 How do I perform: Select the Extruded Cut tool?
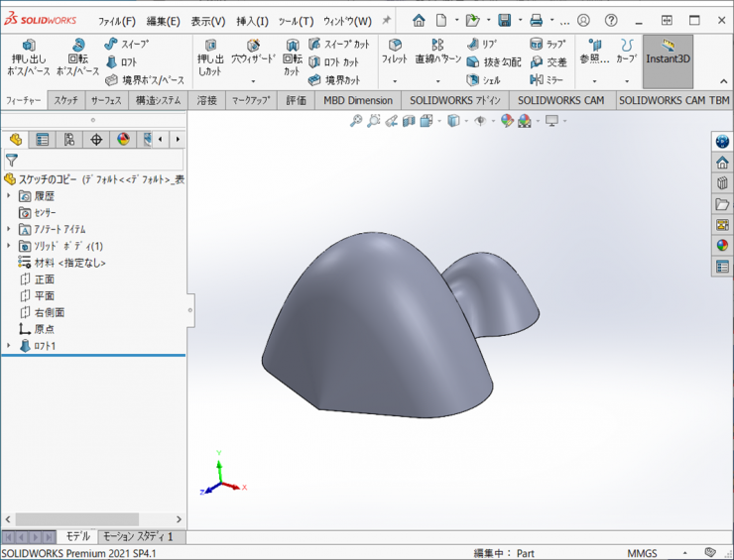point(209,53)
